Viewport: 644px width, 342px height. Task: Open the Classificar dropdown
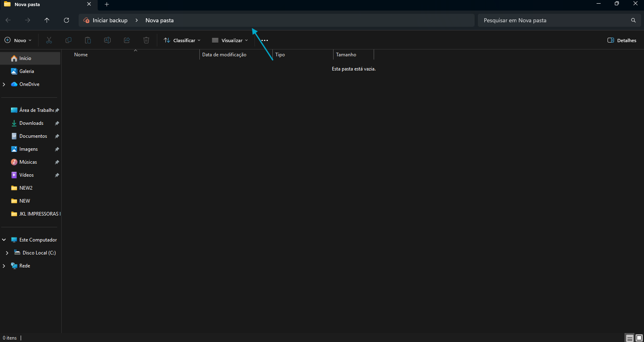coord(182,40)
